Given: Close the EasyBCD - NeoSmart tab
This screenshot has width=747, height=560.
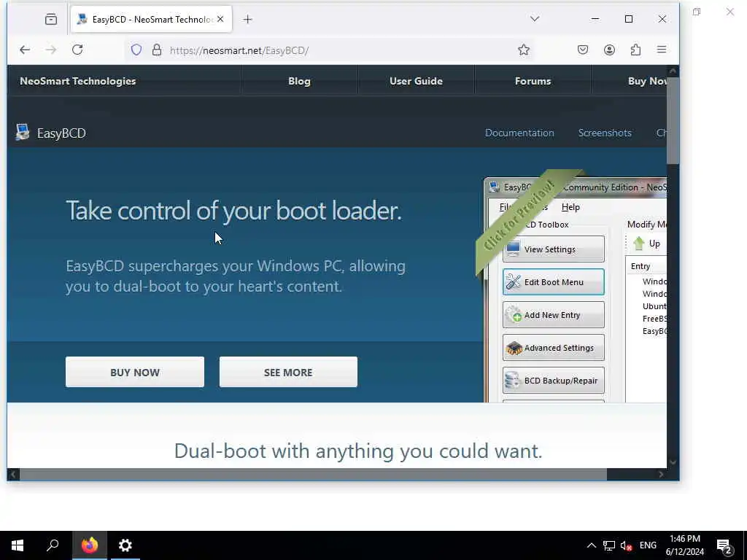Looking at the screenshot, I should 220,19.
